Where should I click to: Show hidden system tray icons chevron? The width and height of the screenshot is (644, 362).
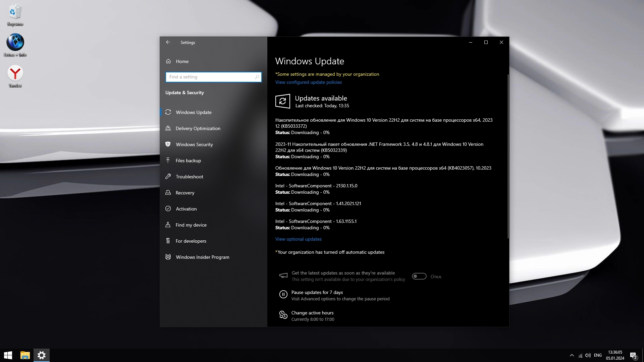(572, 355)
